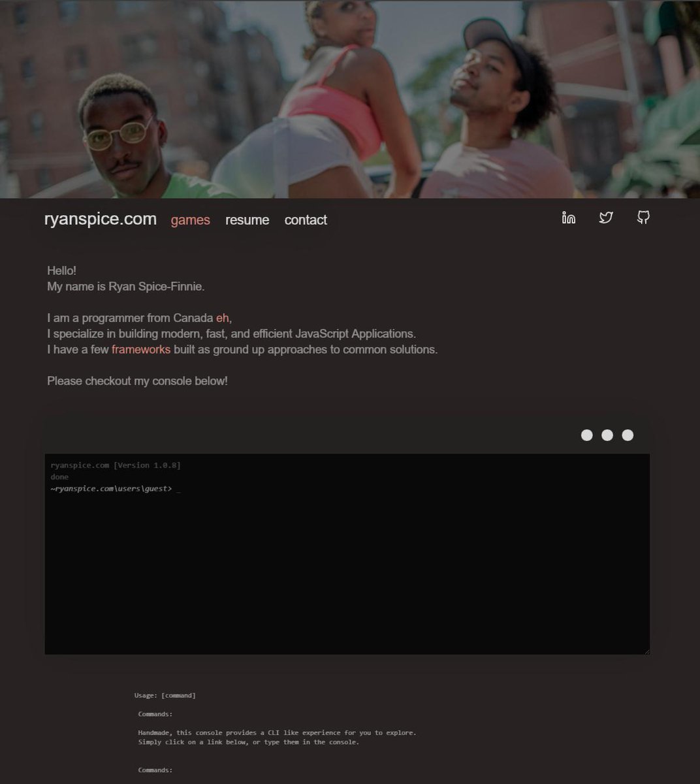This screenshot has width=700, height=784.
Task: Click 'Handmade, this console provides' help line
Action: 277,732
